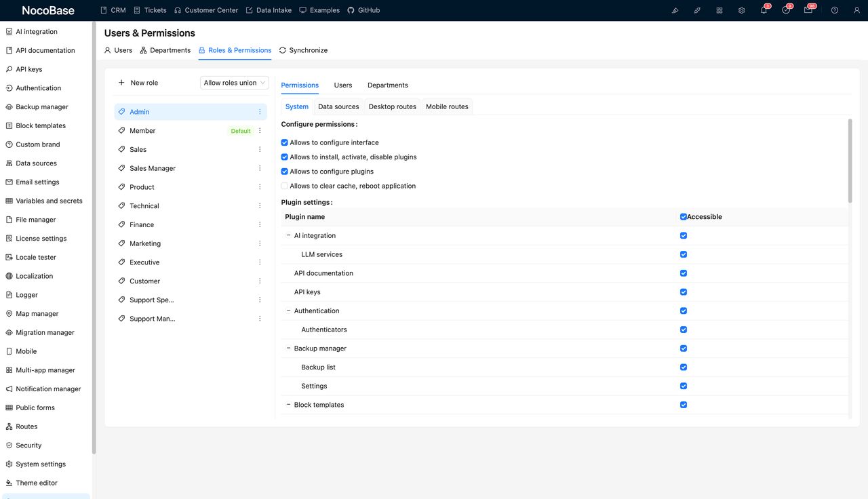
Task: Open the settings gear in top bar
Action: 742,10
